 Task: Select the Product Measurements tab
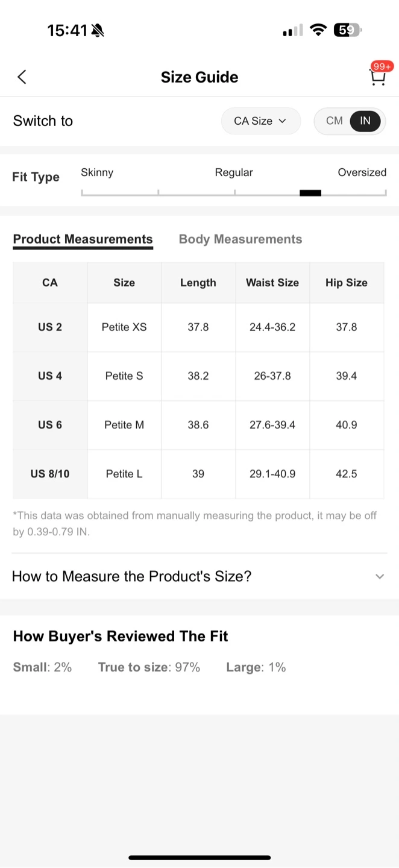click(x=83, y=239)
